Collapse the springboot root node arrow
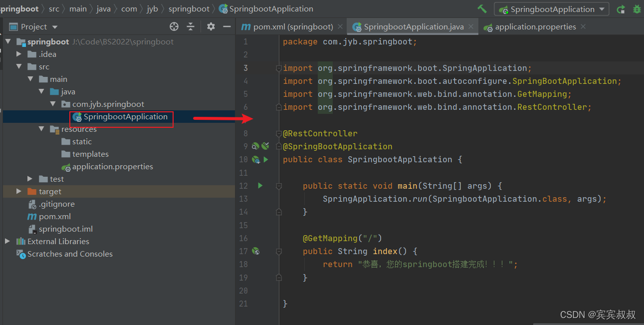The height and width of the screenshot is (325, 644). (x=8, y=41)
